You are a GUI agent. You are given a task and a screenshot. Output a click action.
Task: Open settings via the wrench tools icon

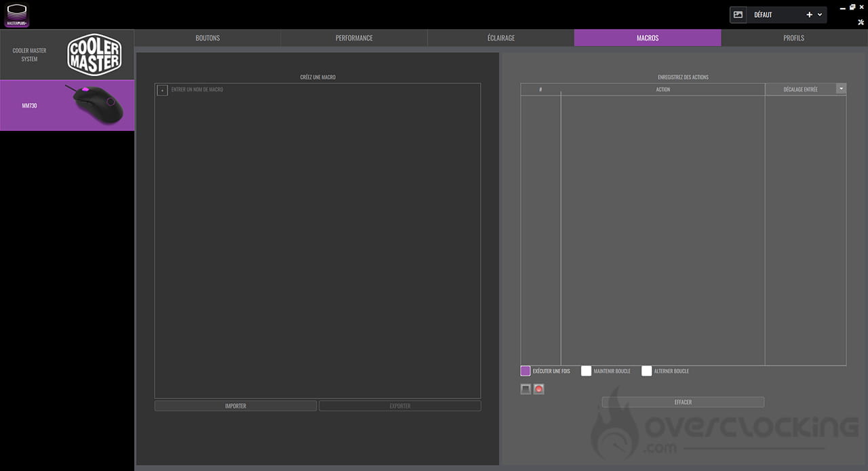[861, 21]
